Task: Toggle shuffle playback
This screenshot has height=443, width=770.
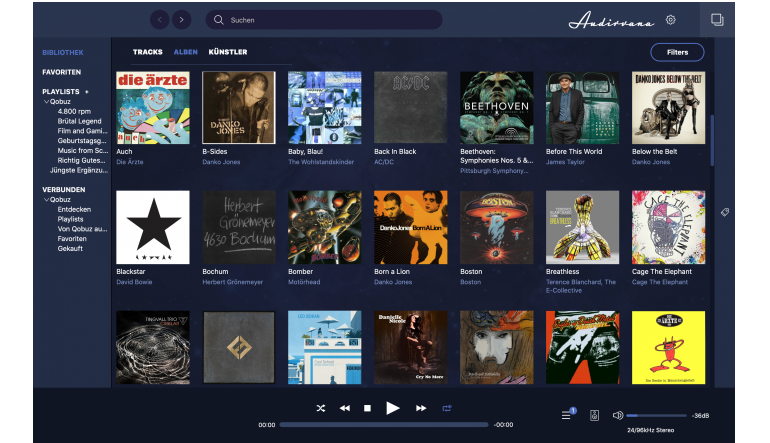Action: tap(321, 408)
